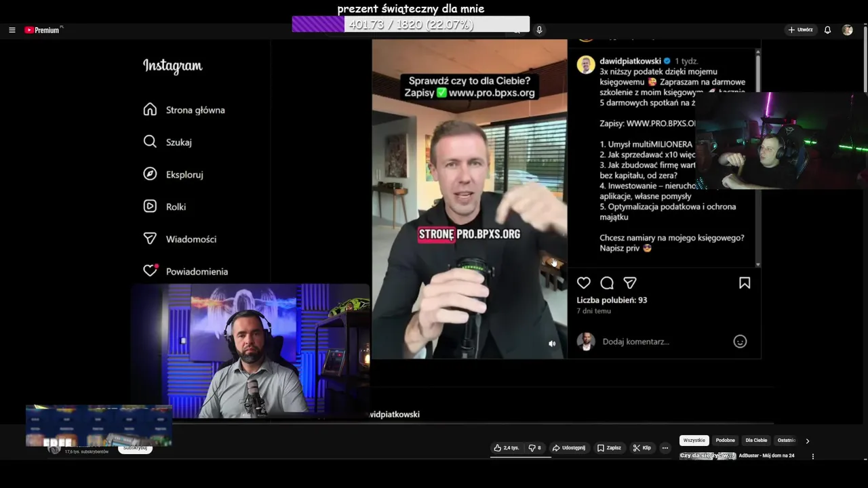Open the account avatar menu

(x=847, y=30)
